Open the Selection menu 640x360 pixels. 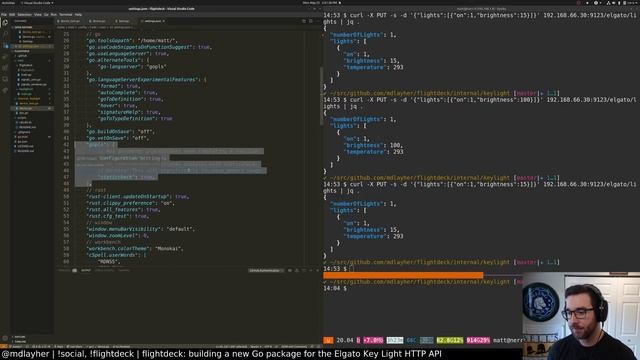24,14
